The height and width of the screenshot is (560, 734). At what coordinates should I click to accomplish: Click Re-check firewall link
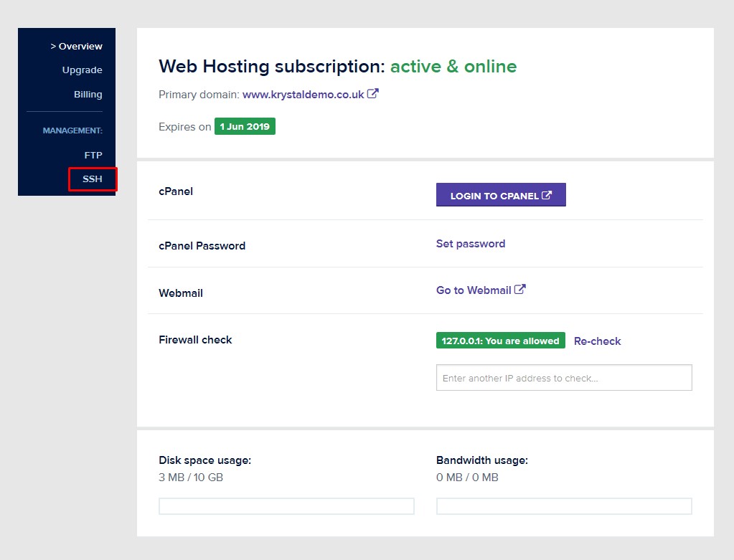pyautogui.click(x=597, y=341)
